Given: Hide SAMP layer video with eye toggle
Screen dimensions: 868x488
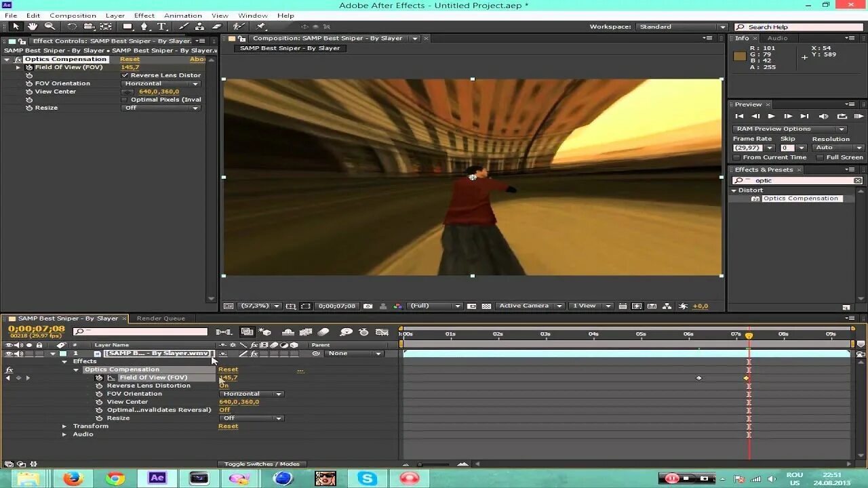Looking at the screenshot, I should [9, 353].
